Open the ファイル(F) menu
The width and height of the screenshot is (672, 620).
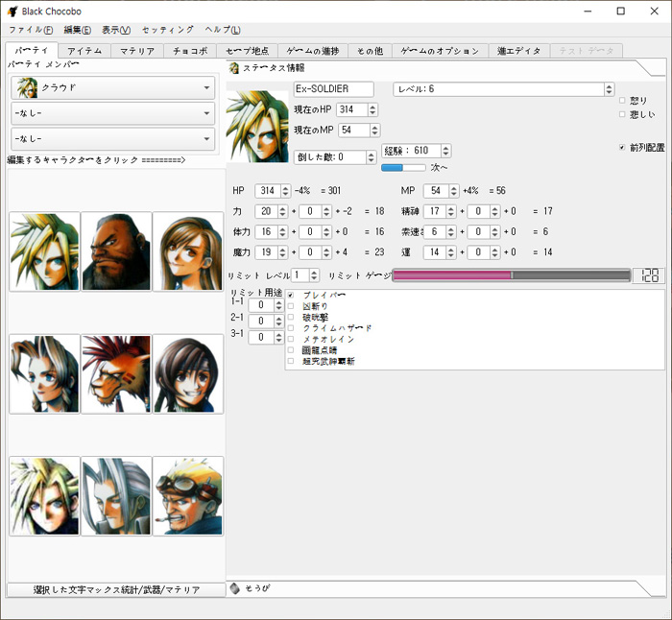(x=31, y=30)
